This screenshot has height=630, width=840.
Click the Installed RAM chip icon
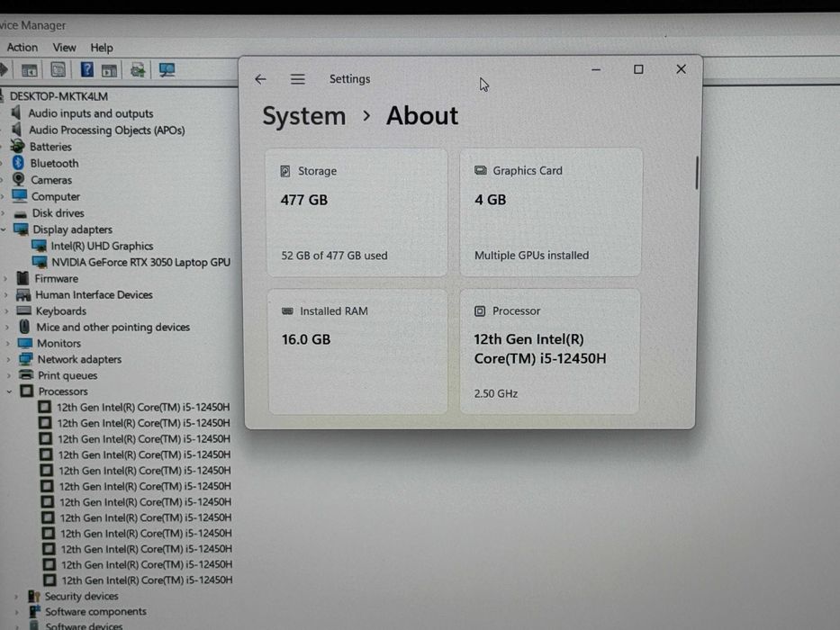click(288, 310)
